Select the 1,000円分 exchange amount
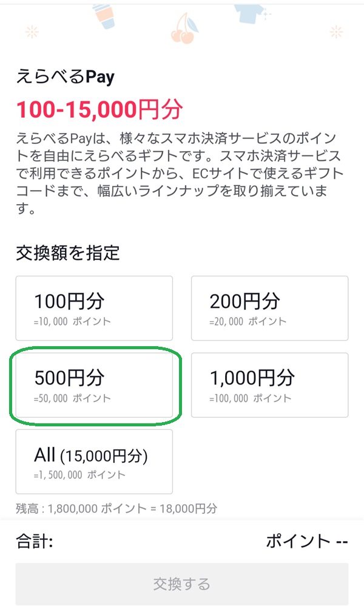 (x=269, y=385)
